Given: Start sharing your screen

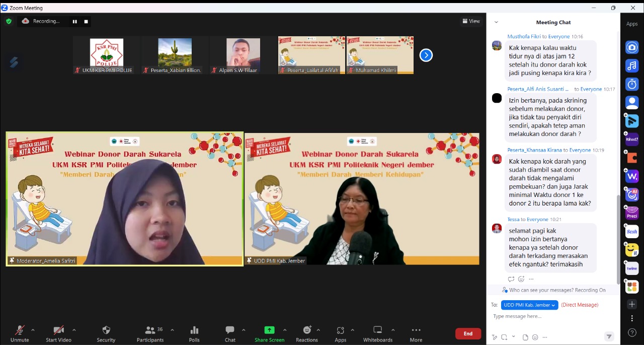Looking at the screenshot, I should (x=269, y=333).
